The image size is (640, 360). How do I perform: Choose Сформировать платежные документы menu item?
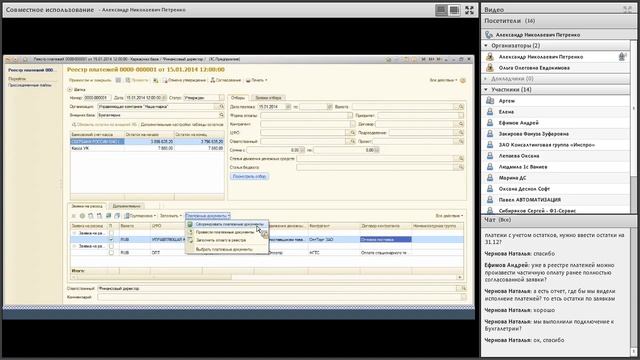(227, 224)
